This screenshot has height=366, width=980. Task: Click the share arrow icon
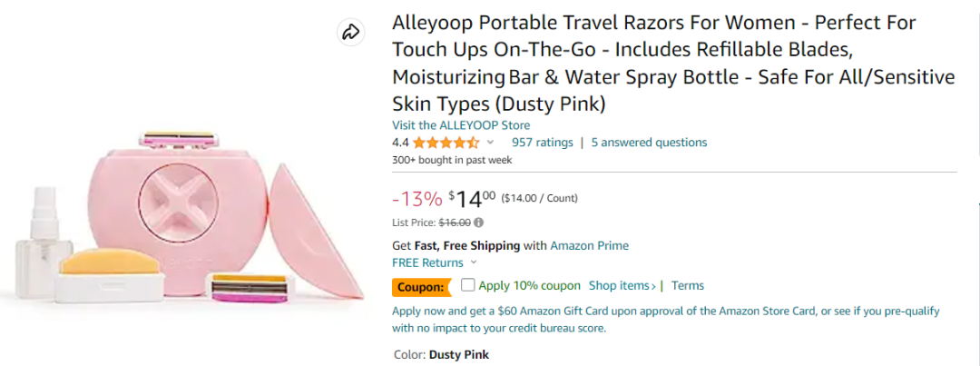(349, 33)
